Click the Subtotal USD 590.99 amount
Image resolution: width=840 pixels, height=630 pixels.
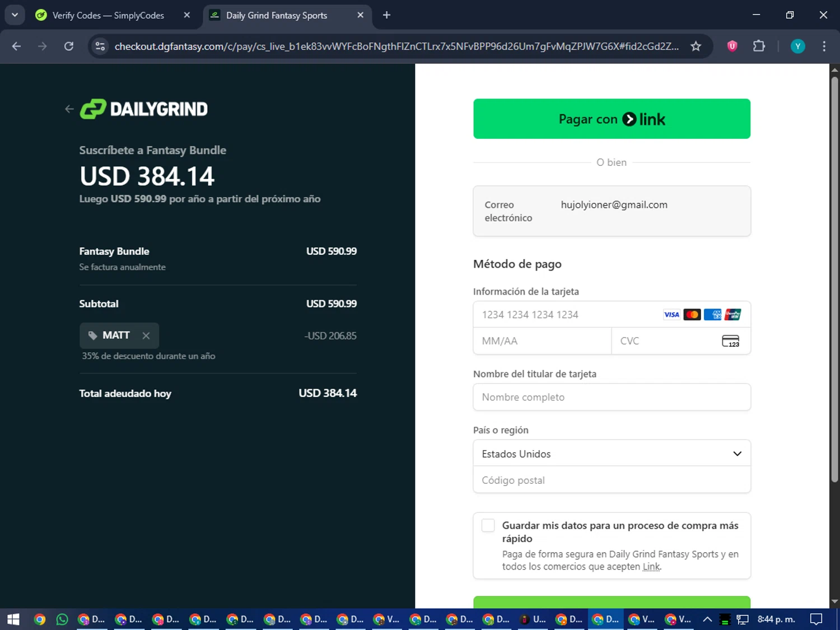point(332,304)
